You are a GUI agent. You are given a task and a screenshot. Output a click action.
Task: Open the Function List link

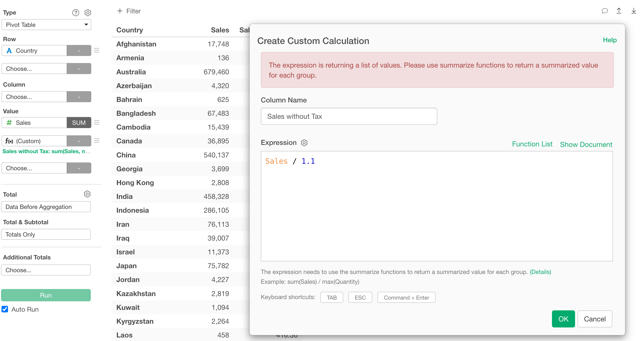pos(532,144)
